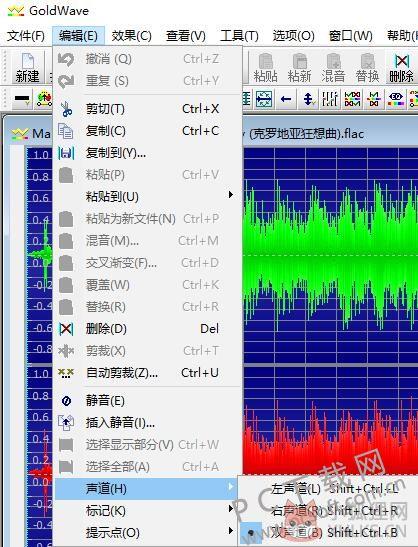Image resolution: width=418 pixels, height=547 pixels.
Task: Click the black bar icon in second toolbar
Action: 22,99
